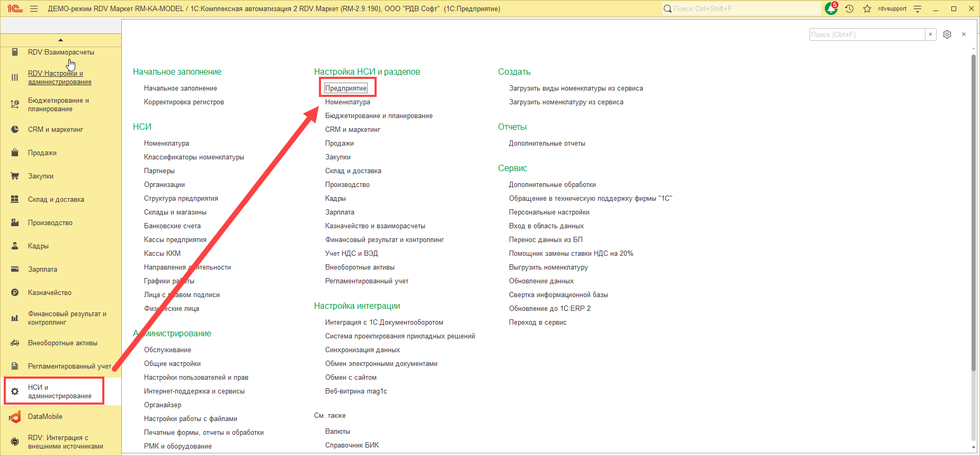This screenshot has width=980, height=456.
Task: Click the CRM и маркетинг pie icon
Action: coord(15,129)
